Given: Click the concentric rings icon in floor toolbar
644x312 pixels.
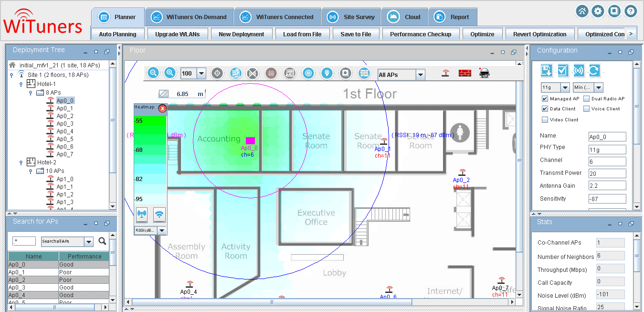Looking at the screenshot, I should tap(308, 73).
